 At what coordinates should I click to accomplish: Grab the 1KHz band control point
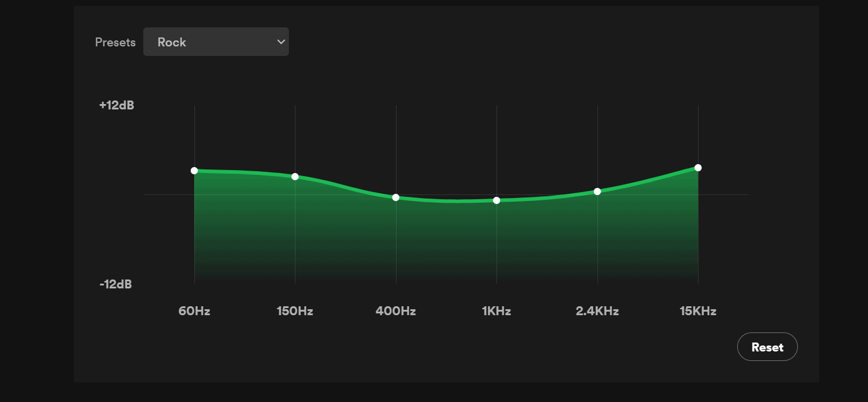496,200
